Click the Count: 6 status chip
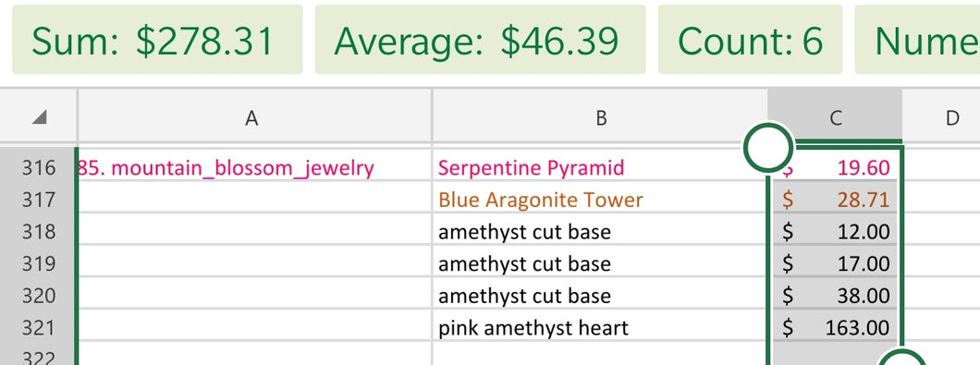 pyautogui.click(x=750, y=40)
